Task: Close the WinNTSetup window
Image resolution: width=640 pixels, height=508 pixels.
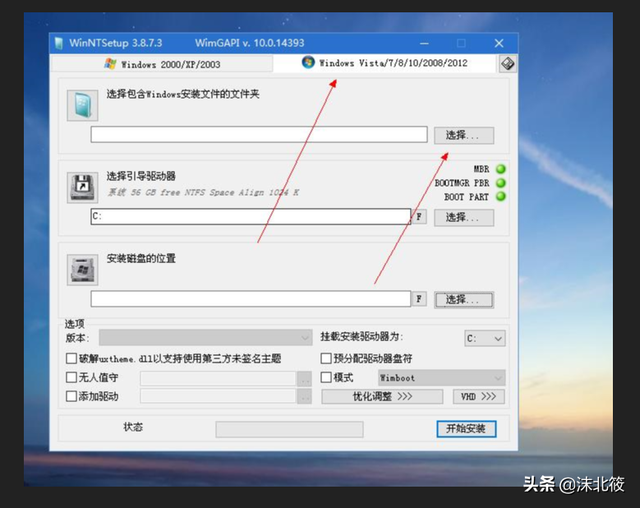Action: click(499, 43)
